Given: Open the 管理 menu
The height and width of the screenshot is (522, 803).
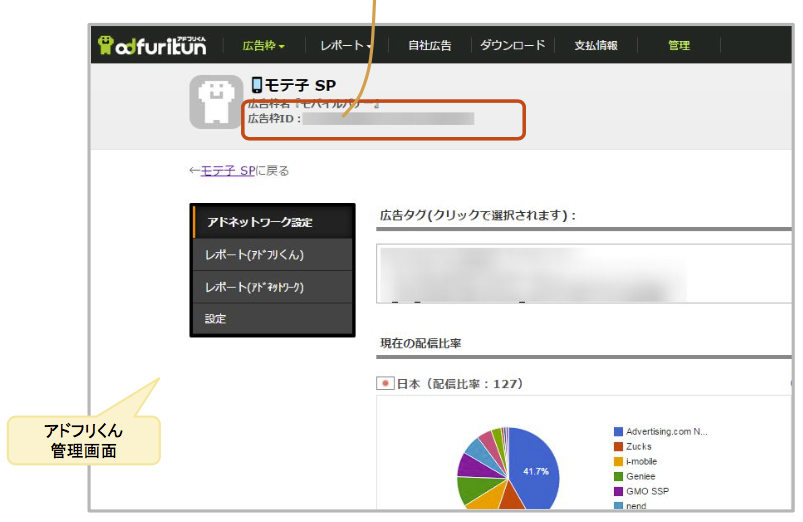Looking at the screenshot, I should [679, 46].
